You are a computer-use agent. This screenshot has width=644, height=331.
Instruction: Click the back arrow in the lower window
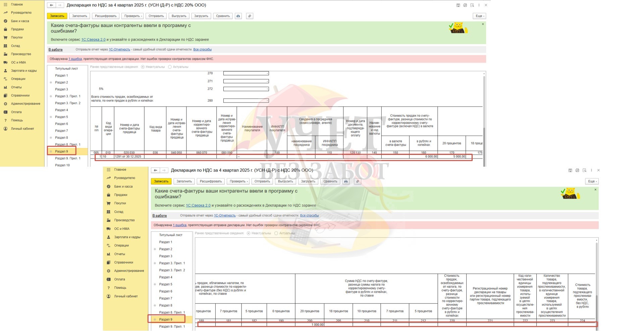155,170
